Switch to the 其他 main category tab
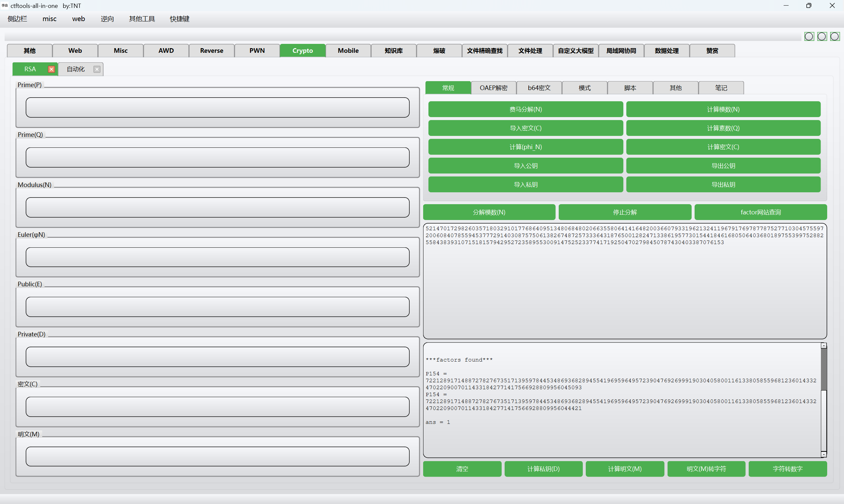The image size is (844, 504). click(x=30, y=50)
